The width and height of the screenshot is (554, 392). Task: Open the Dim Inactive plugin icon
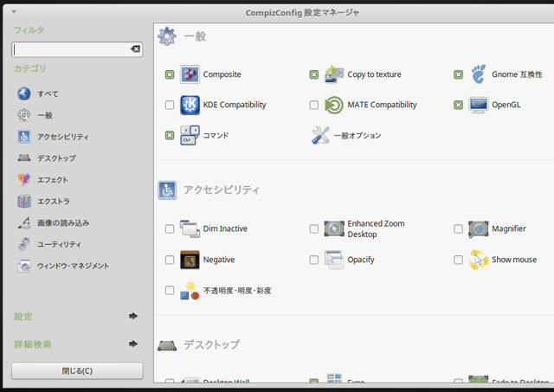pyautogui.click(x=190, y=228)
